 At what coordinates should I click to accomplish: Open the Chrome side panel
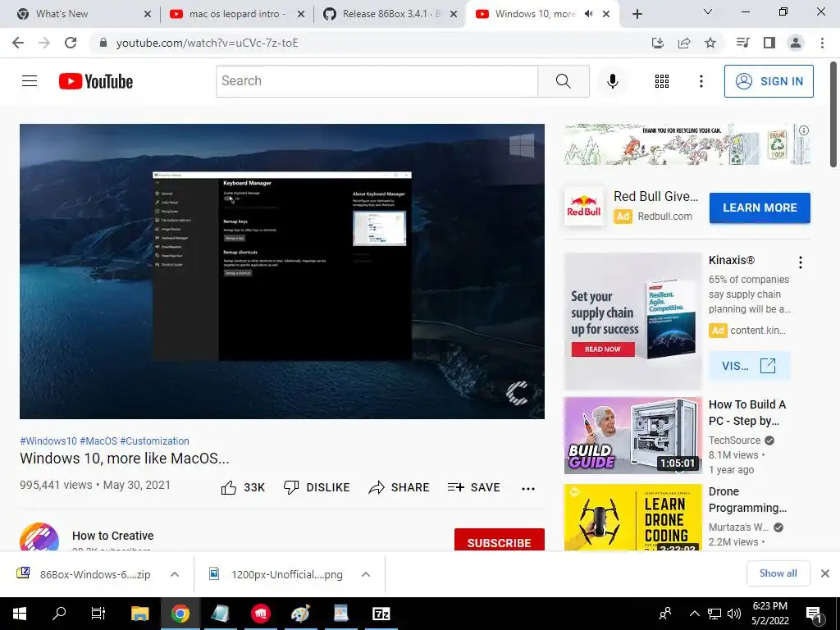[769, 43]
